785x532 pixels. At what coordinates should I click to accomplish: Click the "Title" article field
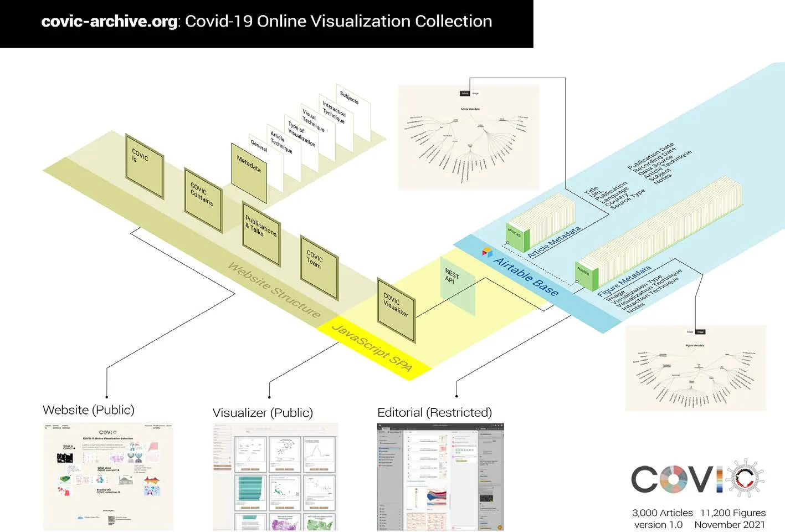tap(591, 191)
